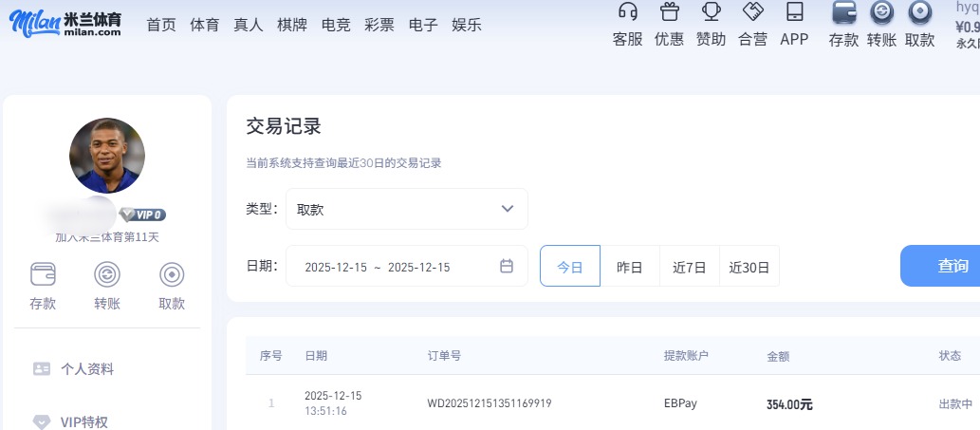Viewport: 980px width, 430px height.
Task: Click the top bar 存款 wallet icon
Action: point(843,12)
